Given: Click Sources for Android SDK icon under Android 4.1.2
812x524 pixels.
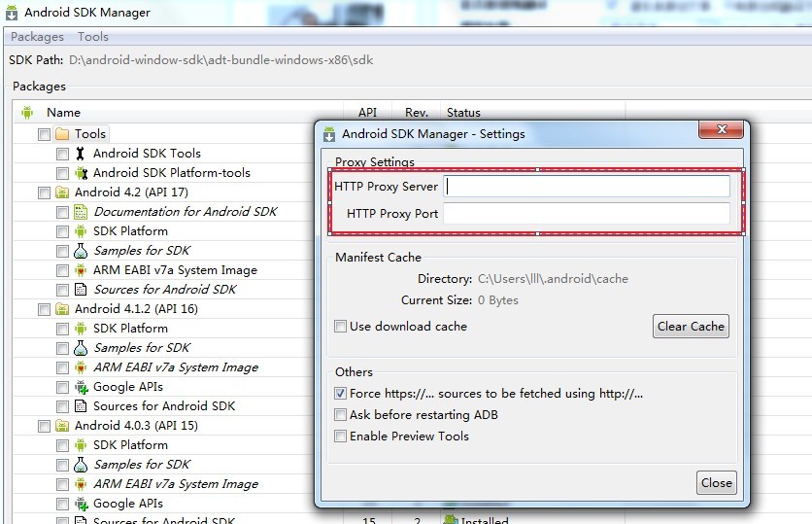Looking at the screenshot, I should [81, 405].
